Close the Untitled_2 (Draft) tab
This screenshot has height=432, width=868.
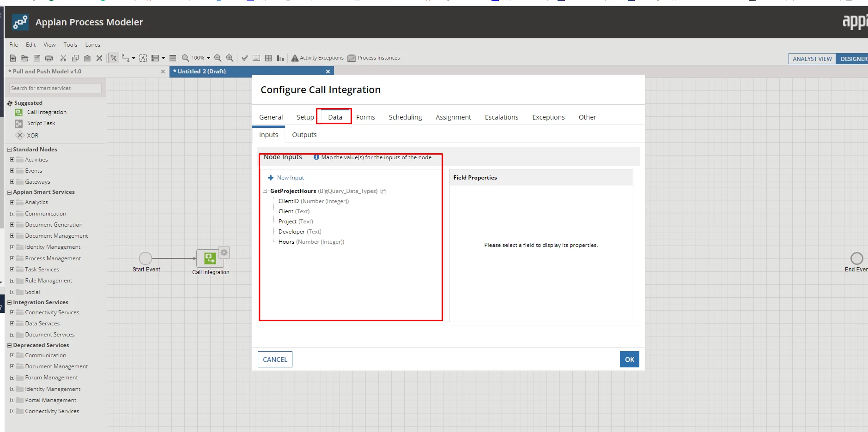pyautogui.click(x=328, y=72)
